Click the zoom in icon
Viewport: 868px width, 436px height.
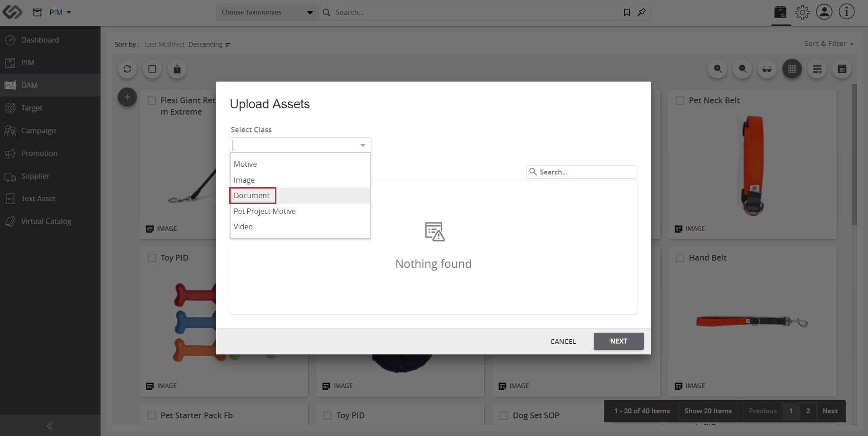[718, 69]
